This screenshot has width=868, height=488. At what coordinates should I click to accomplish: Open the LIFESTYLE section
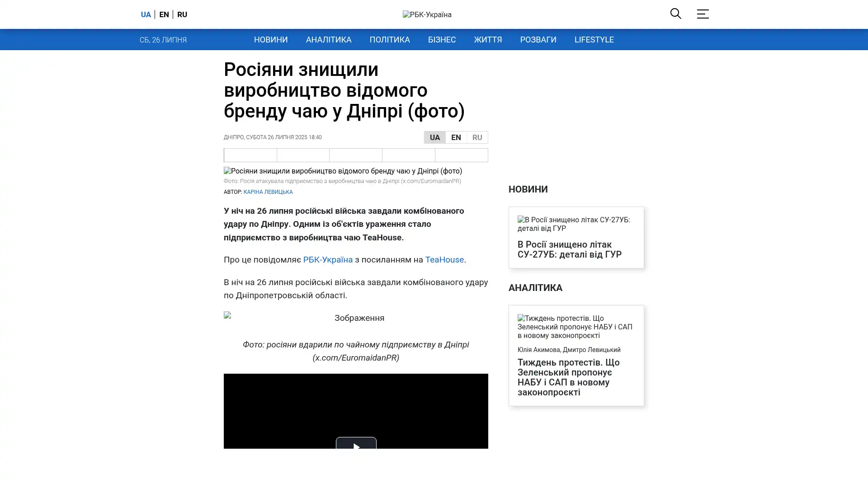coord(594,40)
